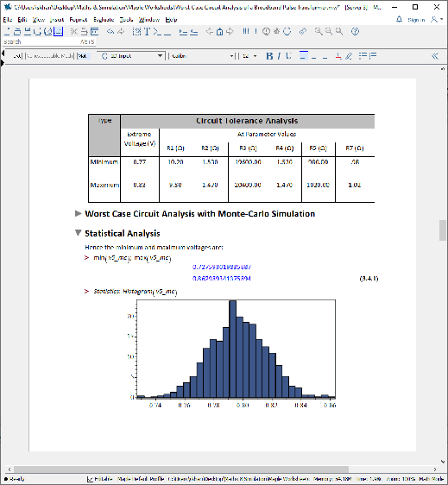The image size is (448, 485).
Task: Click the Sign in link
Action: tap(416, 20)
